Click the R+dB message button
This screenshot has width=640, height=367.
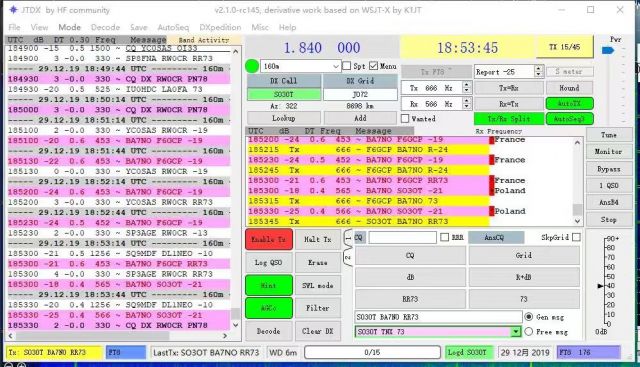524,277
